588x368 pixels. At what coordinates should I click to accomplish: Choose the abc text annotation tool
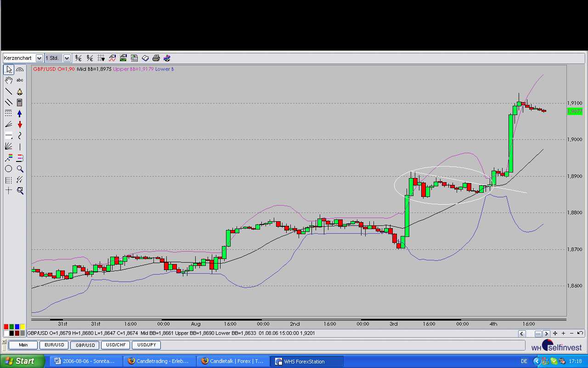click(20, 80)
